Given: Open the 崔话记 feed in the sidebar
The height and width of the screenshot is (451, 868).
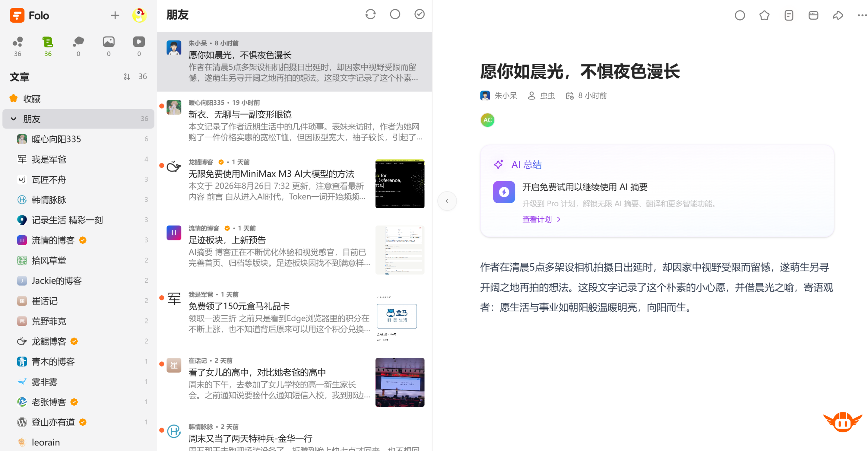Looking at the screenshot, I should click(x=78, y=301).
